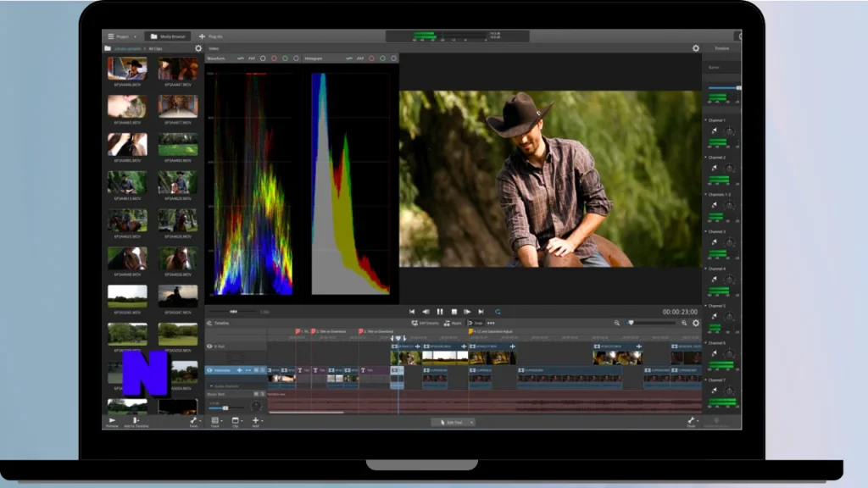Click Add to Timeline button
868x488 pixels.
(x=136, y=423)
